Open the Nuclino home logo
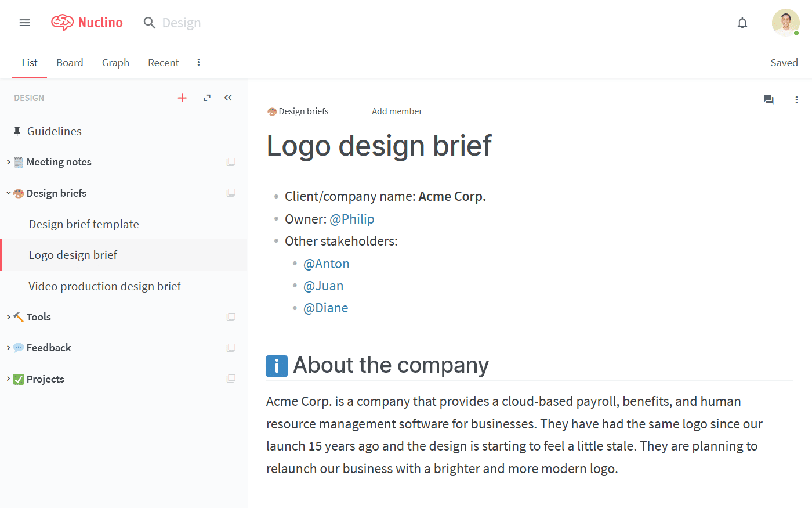 (87, 23)
